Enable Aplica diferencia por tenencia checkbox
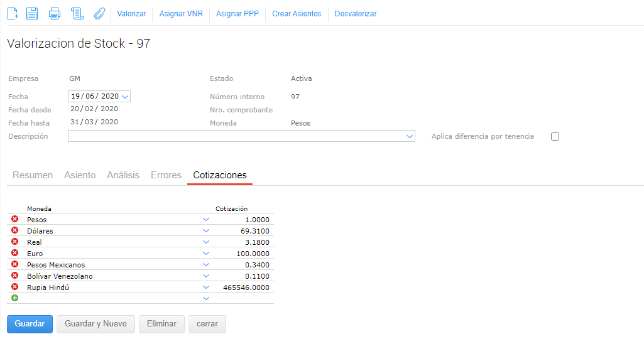Image resolution: width=644 pixels, height=344 pixels. click(555, 137)
